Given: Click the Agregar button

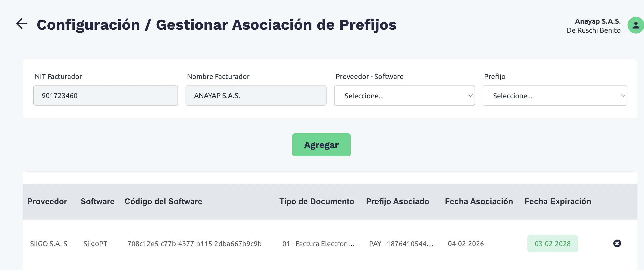Looking at the screenshot, I should (x=321, y=145).
